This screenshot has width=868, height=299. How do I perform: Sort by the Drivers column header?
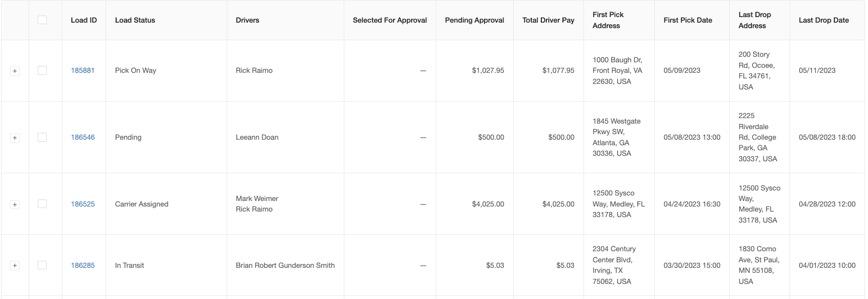[x=247, y=20]
